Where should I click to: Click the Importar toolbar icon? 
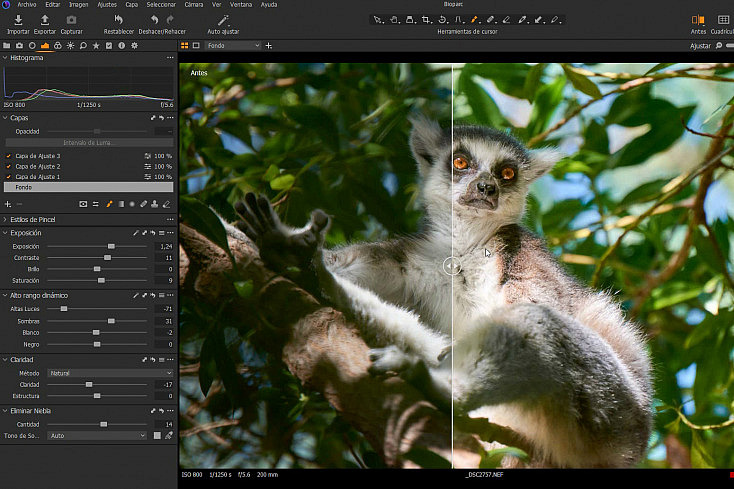point(18,20)
